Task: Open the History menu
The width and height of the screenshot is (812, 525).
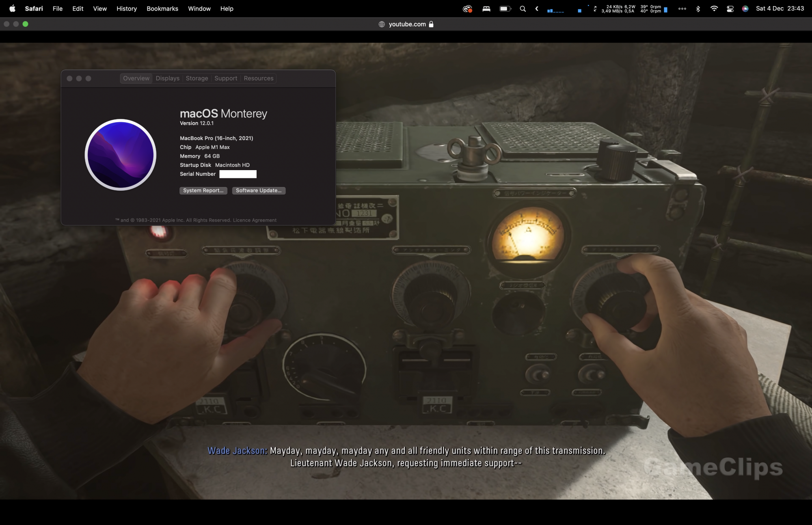Action: point(126,9)
